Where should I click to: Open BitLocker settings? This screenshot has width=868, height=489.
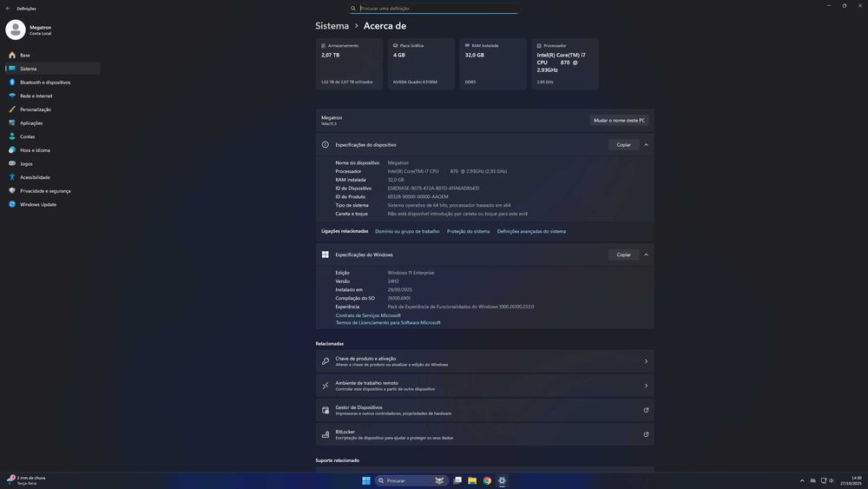point(485,435)
